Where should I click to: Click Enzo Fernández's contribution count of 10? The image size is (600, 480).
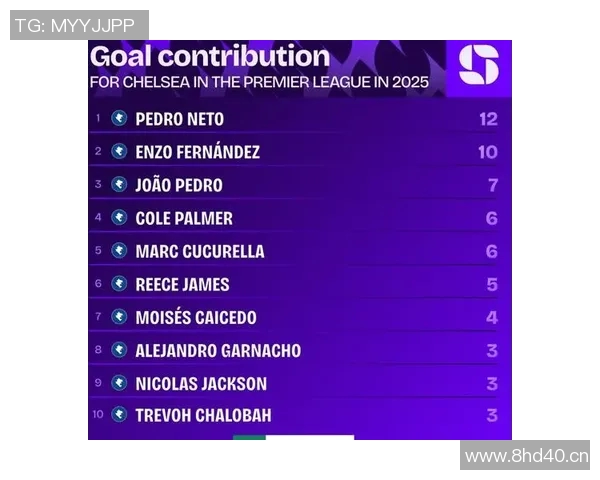click(487, 152)
